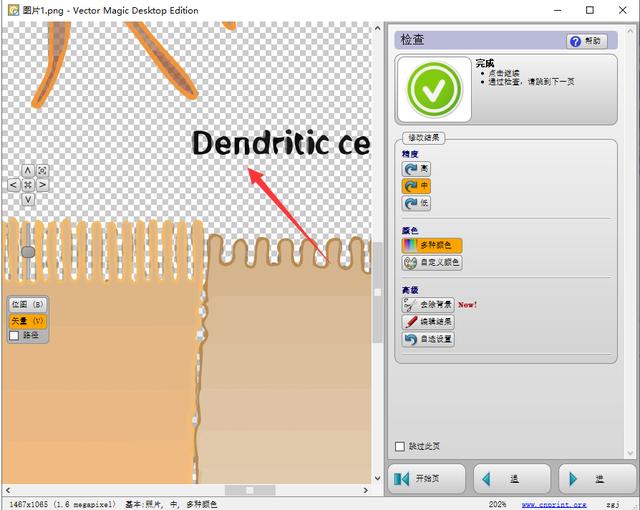
Task: Set precision to 高 (high)
Action: pyautogui.click(x=416, y=169)
